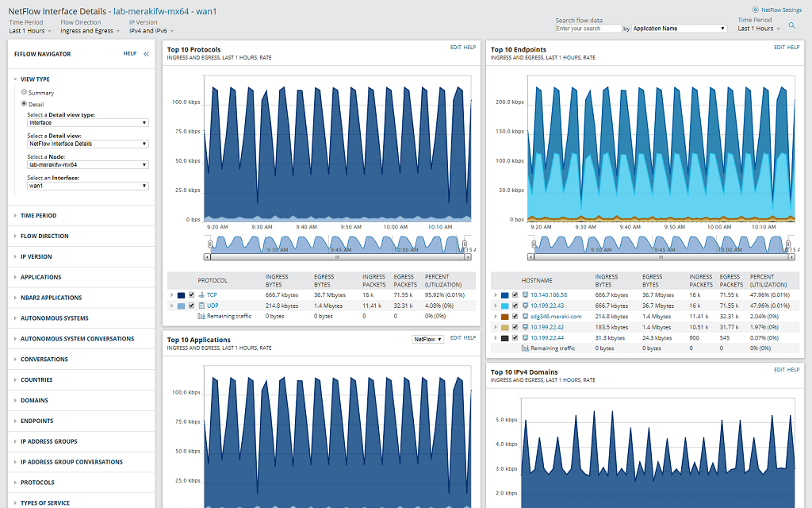812x508 pixels.
Task: Expand the Flow Direction navigator section
Action: tap(16, 237)
